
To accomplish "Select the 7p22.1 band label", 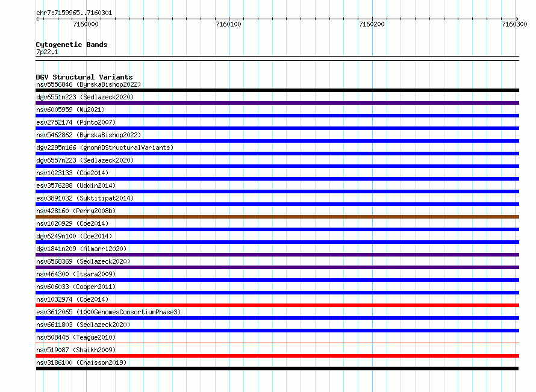I will 47,52.
